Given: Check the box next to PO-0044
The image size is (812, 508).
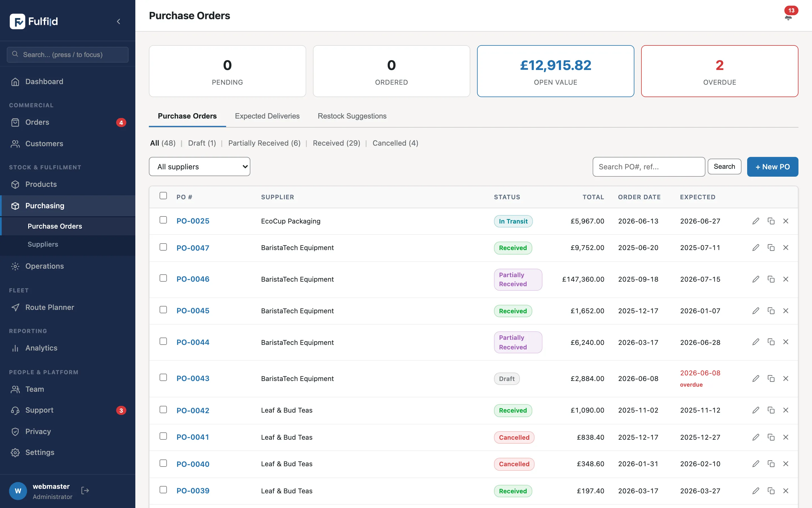Looking at the screenshot, I should [x=163, y=341].
